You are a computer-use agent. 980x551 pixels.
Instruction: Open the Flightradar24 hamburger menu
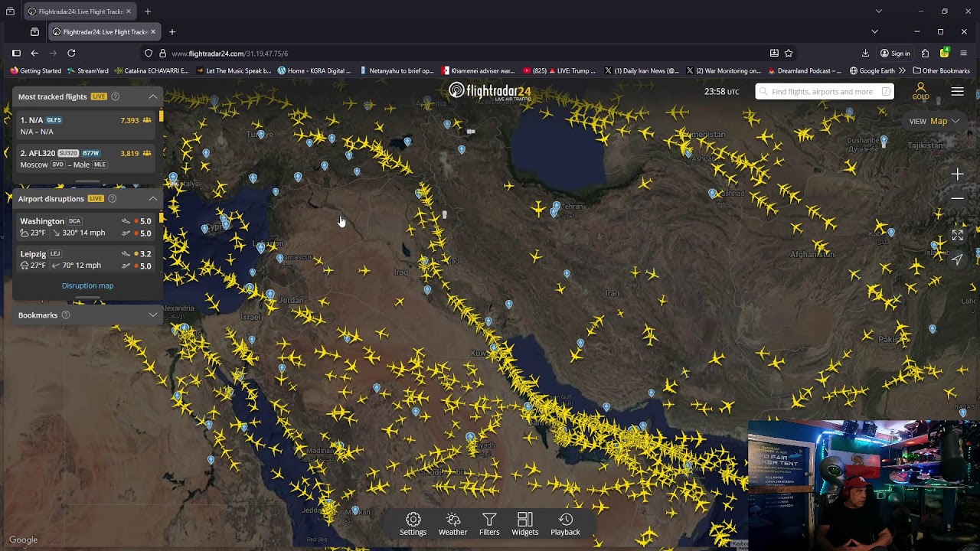click(x=957, y=92)
